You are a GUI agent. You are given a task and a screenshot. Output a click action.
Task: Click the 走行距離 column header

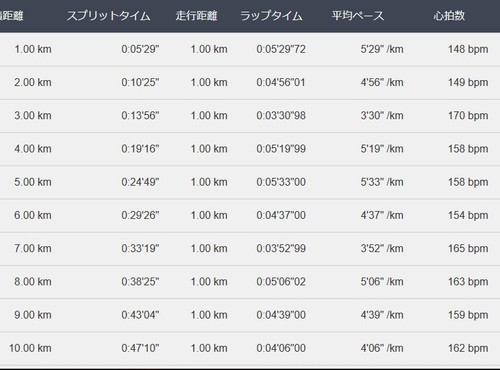click(196, 16)
